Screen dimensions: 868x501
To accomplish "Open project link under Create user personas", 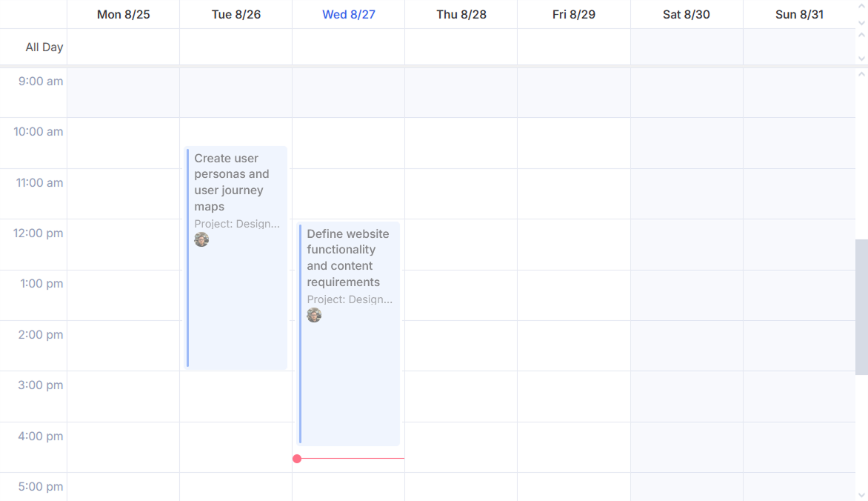I will pos(237,224).
